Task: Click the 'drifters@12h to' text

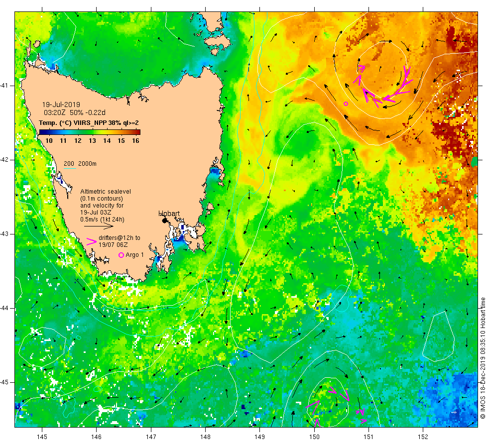Action: pos(120,238)
